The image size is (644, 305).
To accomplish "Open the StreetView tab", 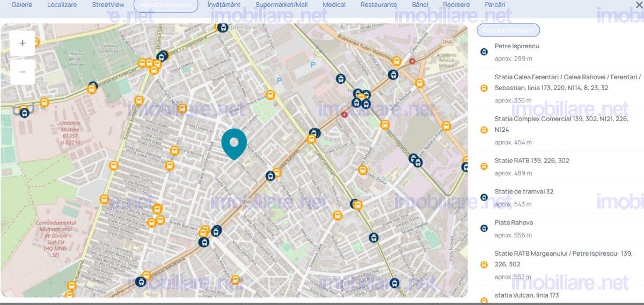I will pos(108,5).
